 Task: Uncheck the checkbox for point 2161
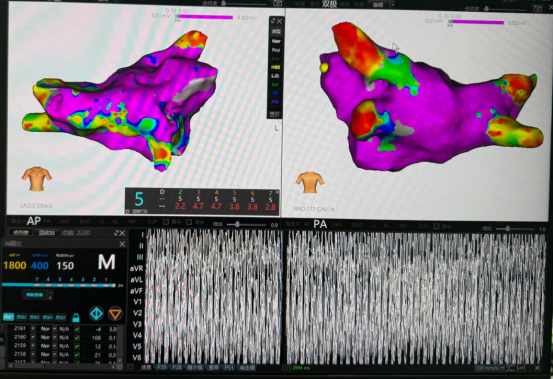click(77, 329)
